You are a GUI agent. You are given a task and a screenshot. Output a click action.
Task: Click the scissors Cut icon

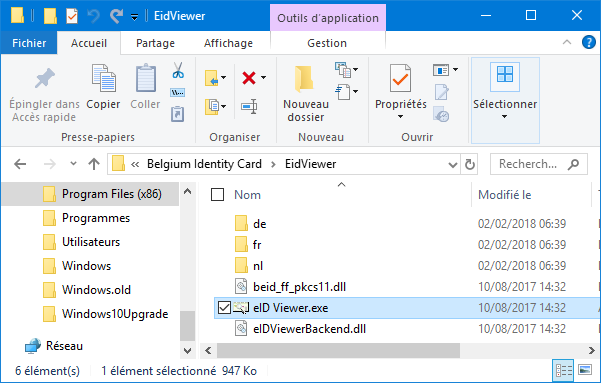(x=177, y=71)
